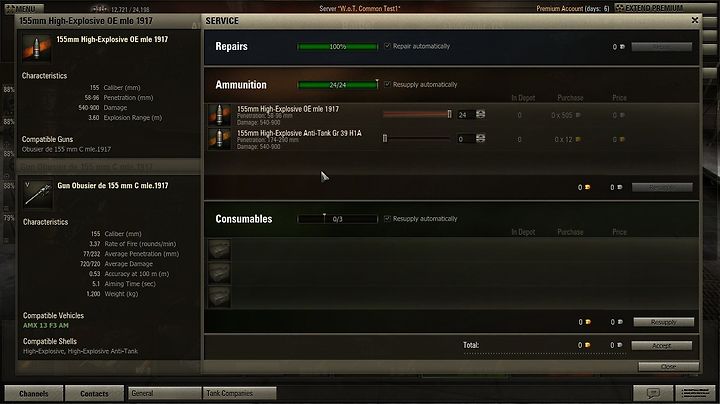Adjust the Gr 39 H1A shell count stepper
Viewport: 720px width, 404px height.
coord(480,138)
